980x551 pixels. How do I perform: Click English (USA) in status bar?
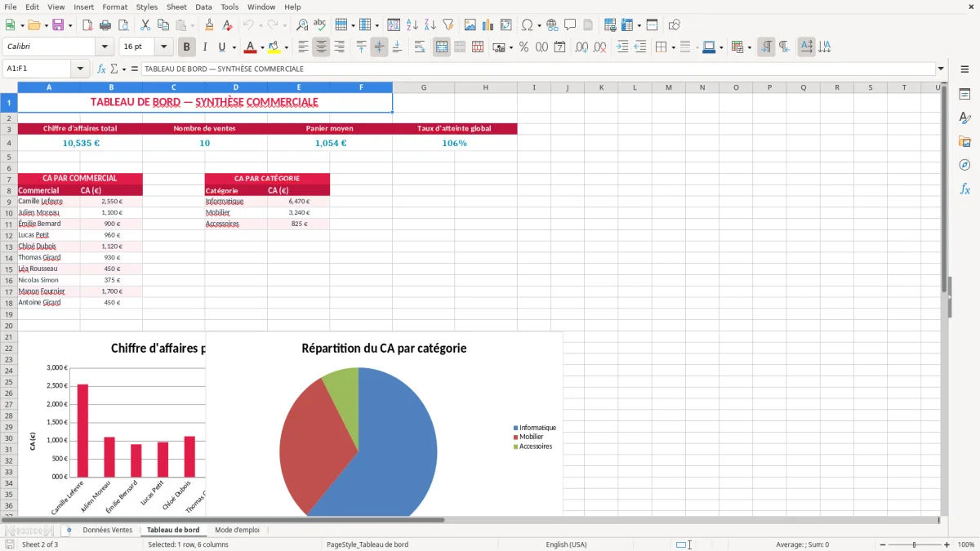(x=566, y=544)
